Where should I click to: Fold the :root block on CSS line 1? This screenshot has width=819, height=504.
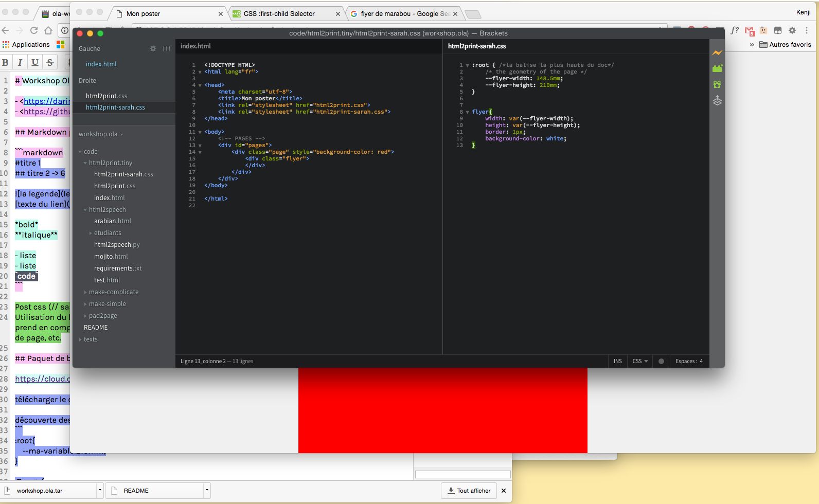point(467,65)
